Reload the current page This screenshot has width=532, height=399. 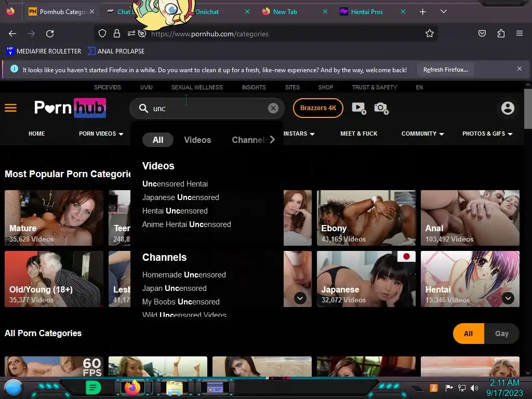pos(50,34)
